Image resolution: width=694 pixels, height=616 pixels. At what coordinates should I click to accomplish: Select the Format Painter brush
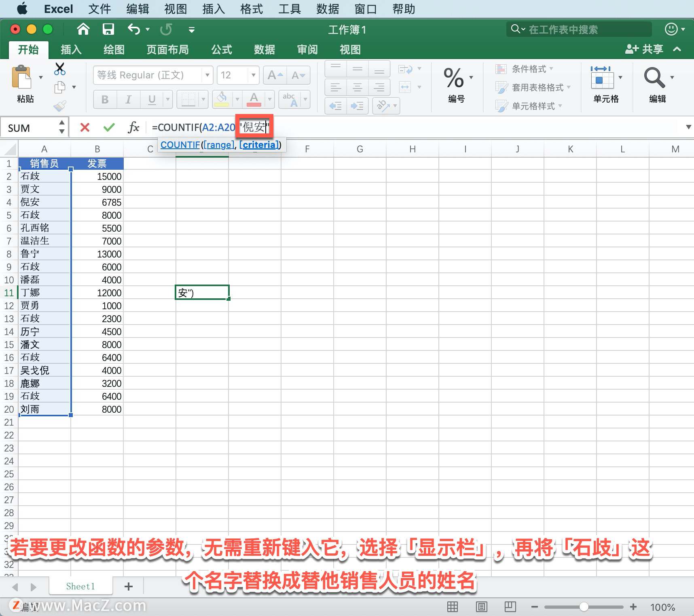(x=60, y=106)
